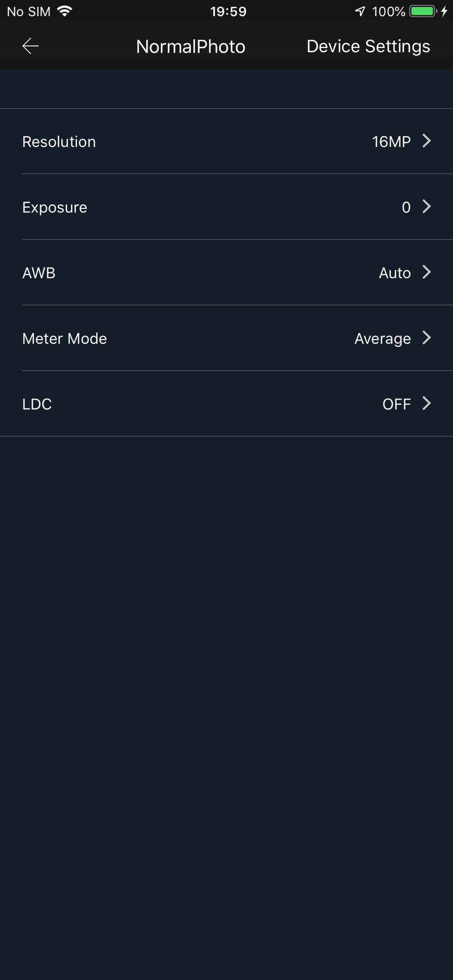This screenshot has width=453, height=980.
Task: Open the AWB setting
Action: pos(39,273)
